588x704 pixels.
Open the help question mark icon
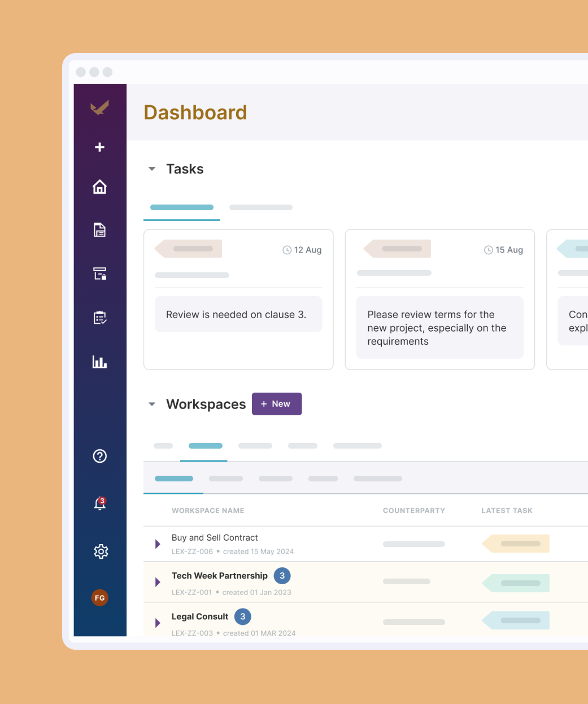[100, 456]
